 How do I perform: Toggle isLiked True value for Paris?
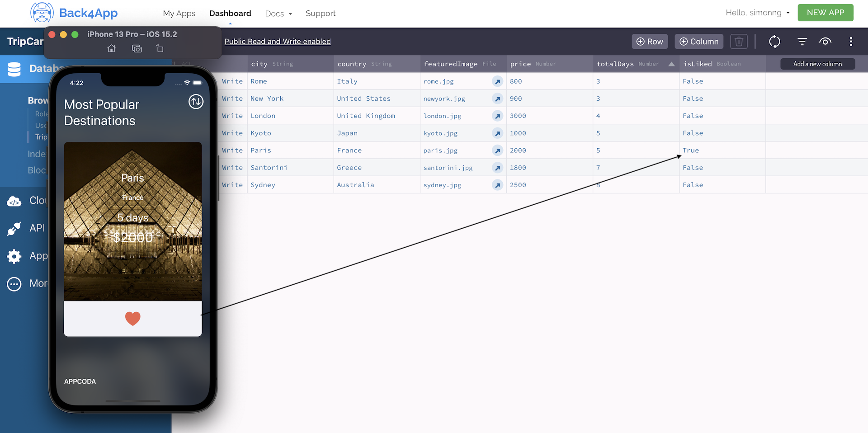tap(690, 151)
